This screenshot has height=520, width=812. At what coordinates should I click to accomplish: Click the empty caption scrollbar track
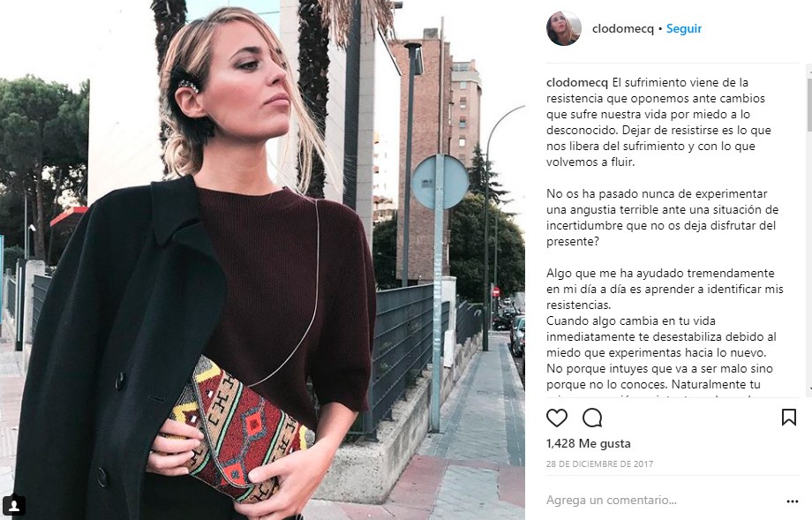click(809, 259)
